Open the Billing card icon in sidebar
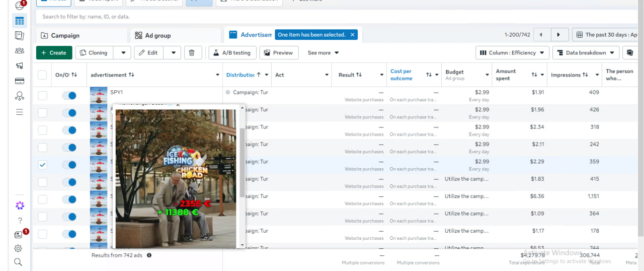 [x=19, y=81]
